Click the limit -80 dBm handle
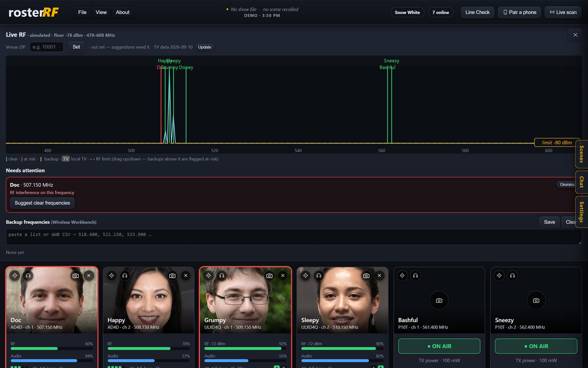This screenshot has width=588, height=368. (x=557, y=142)
